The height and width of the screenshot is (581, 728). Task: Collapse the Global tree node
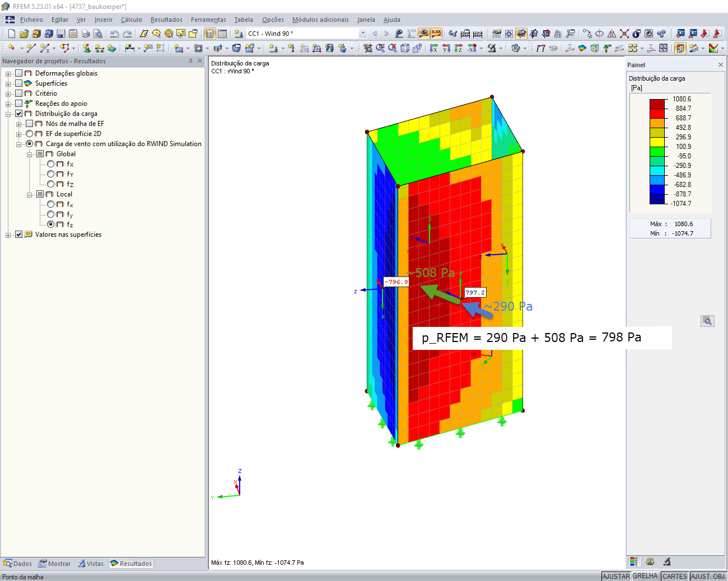point(30,154)
